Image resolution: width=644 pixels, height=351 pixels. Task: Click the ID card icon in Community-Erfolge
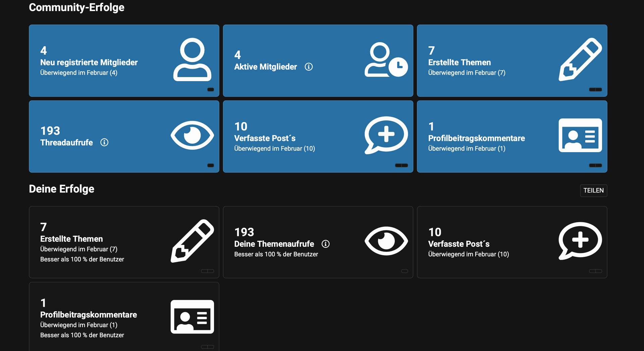click(580, 135)
